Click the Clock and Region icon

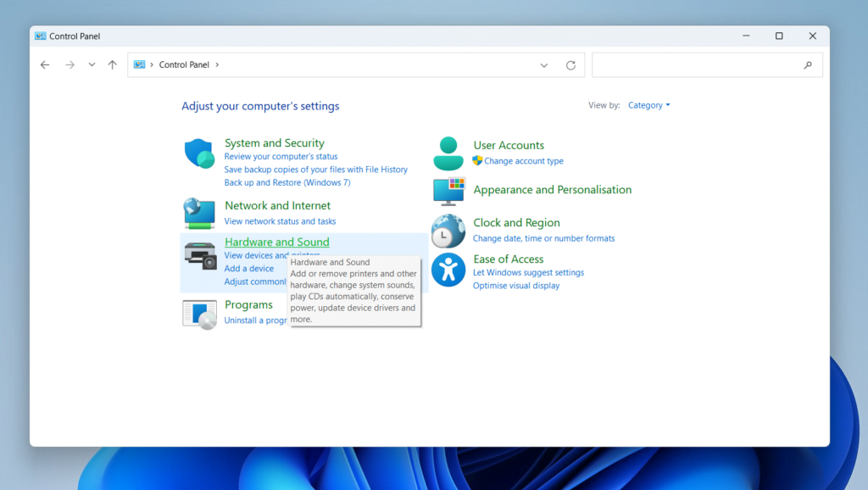pos(448,231)
